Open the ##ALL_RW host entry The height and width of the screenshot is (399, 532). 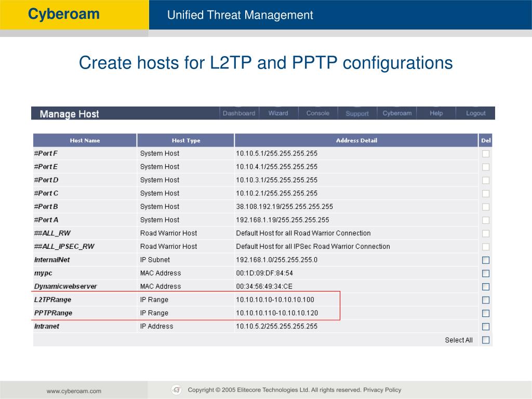[52, 233]
